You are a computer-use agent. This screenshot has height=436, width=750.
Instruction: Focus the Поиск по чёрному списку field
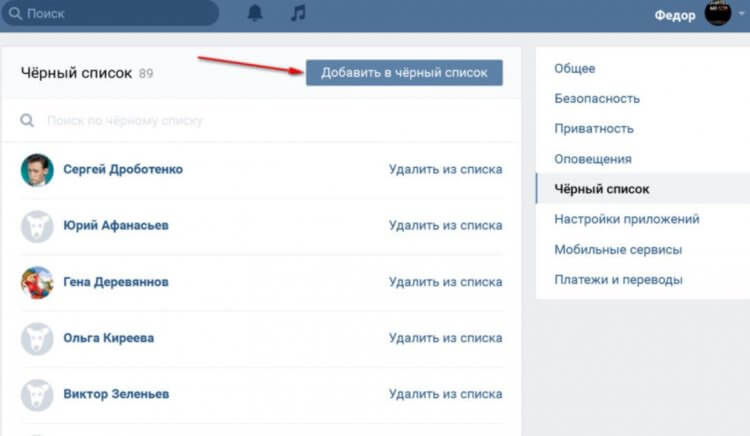pos(261,120)
